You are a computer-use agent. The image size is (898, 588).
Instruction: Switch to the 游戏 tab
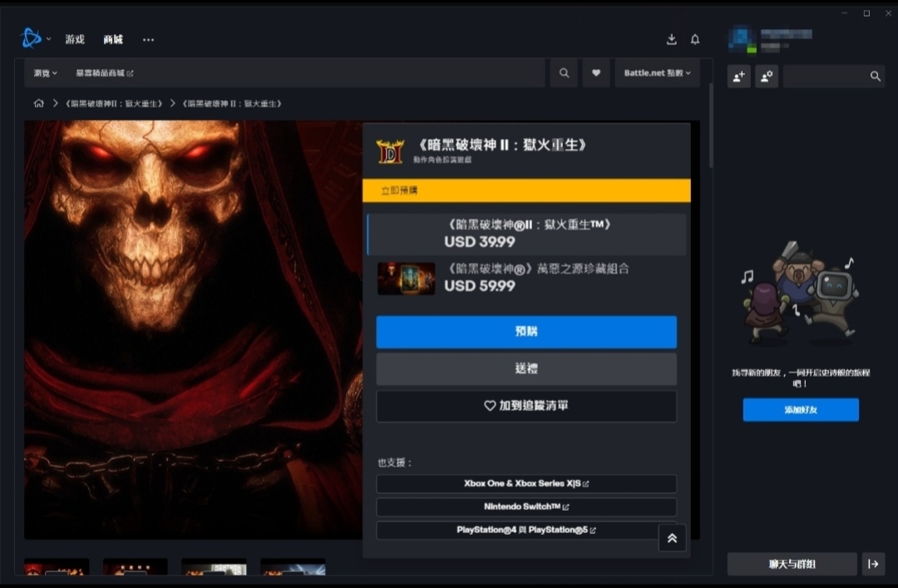pos(75,39)
